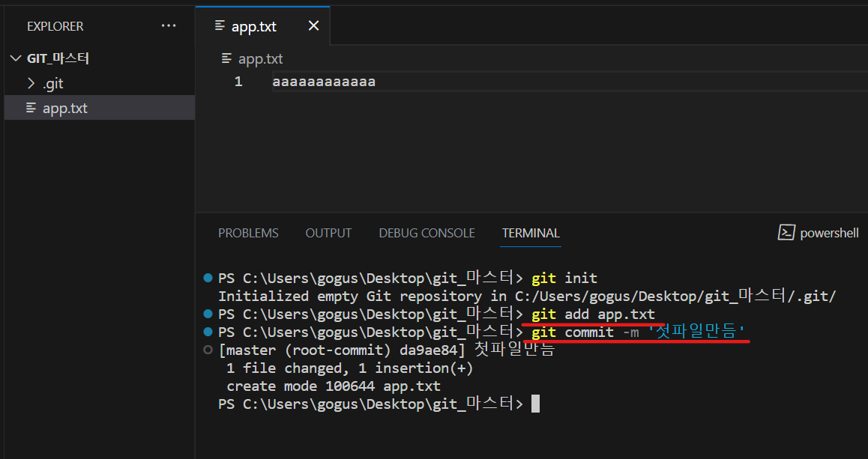Click the 'git add app.txt' command text

[x=593, y=314]
